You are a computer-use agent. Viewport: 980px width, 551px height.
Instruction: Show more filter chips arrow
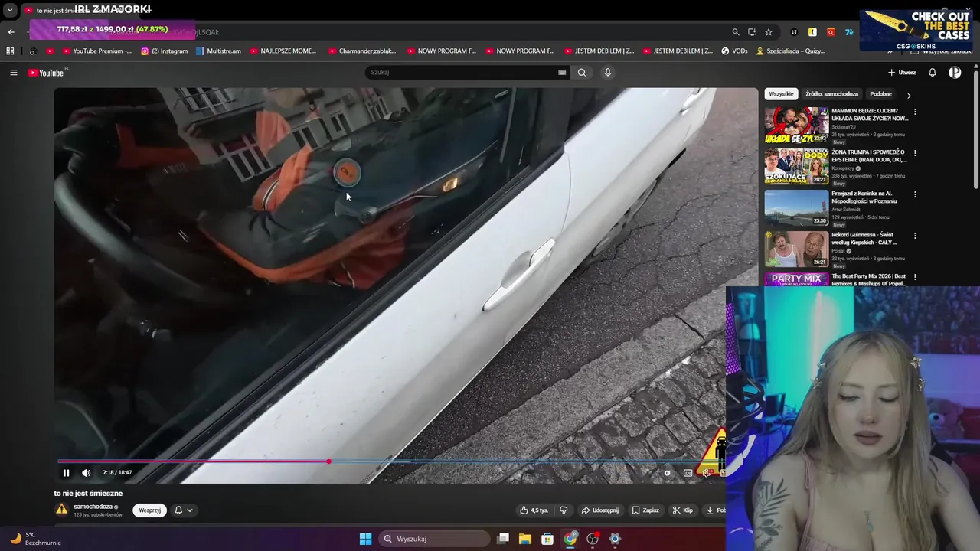[909, 96]
